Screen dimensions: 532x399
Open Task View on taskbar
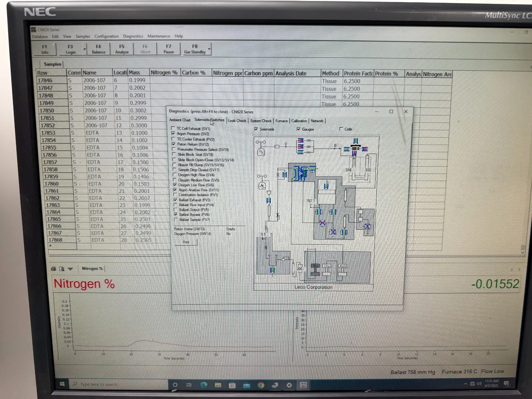tap(189, 385)
